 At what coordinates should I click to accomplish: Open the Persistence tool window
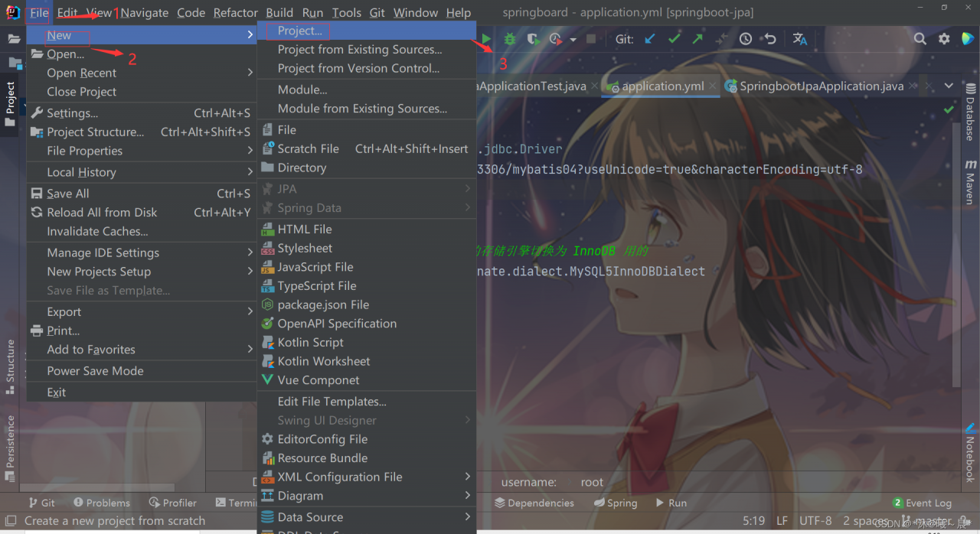click(x=11, y=448)
